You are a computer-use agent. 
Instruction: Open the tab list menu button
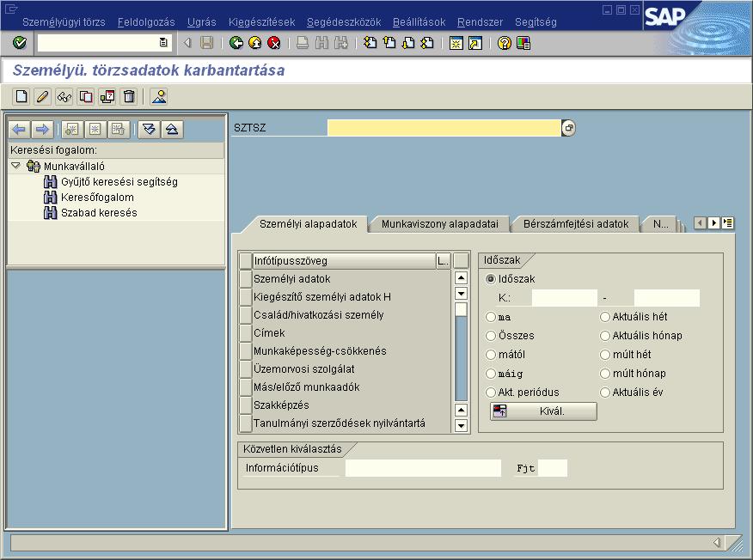[x=728, y=222]
